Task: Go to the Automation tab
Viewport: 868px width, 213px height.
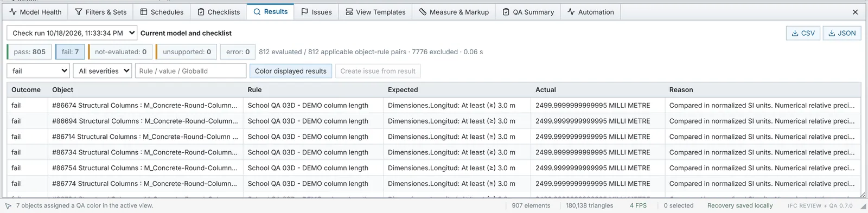Action: tap(590, 12)
